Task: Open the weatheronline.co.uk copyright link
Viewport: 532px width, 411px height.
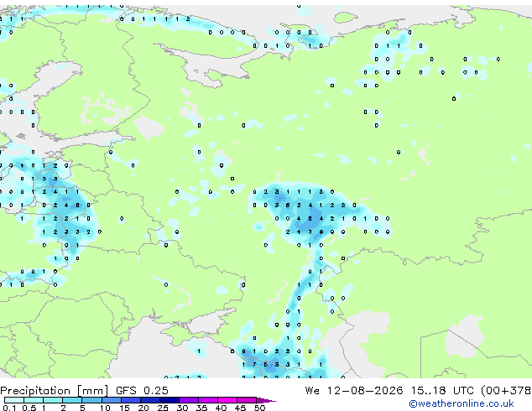Action: (462, 403)
